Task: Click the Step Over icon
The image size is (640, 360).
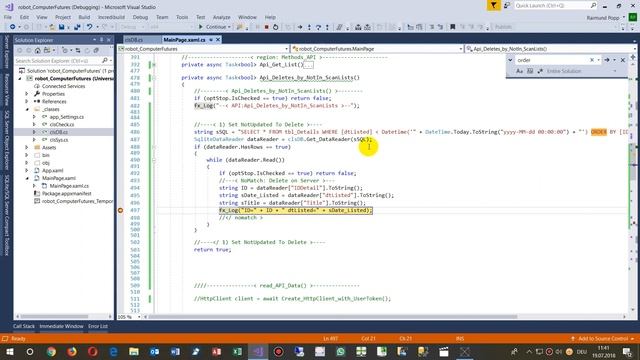Action: pos(318,27)
